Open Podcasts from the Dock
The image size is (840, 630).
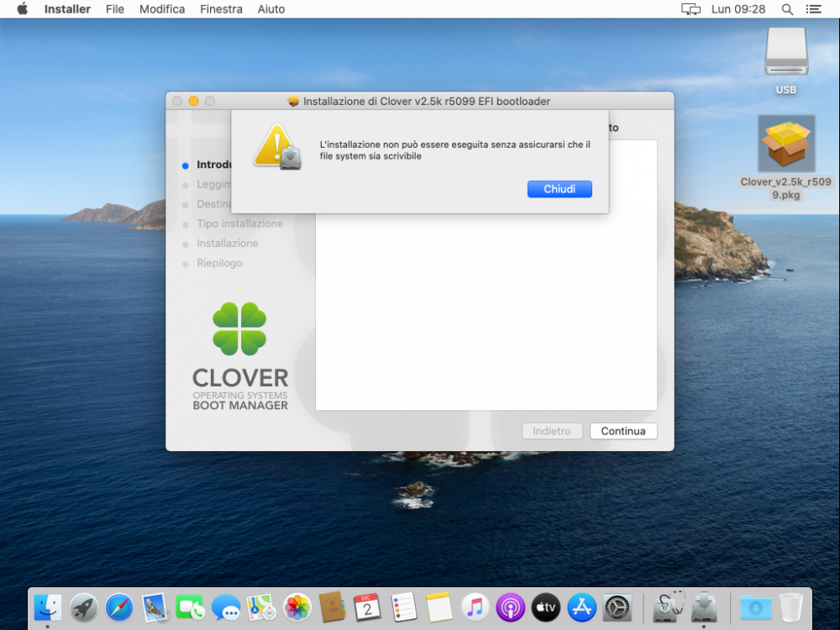click(510, 607)
